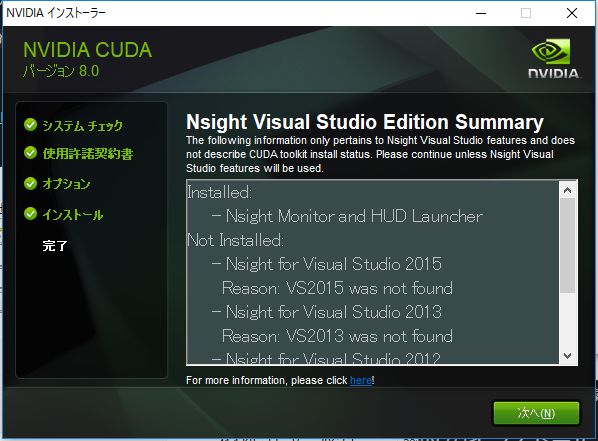The height and width of the screenshot is (441, 598).
Task: Click the summary scrollbar up arrow
Action: tap(567, 190)
